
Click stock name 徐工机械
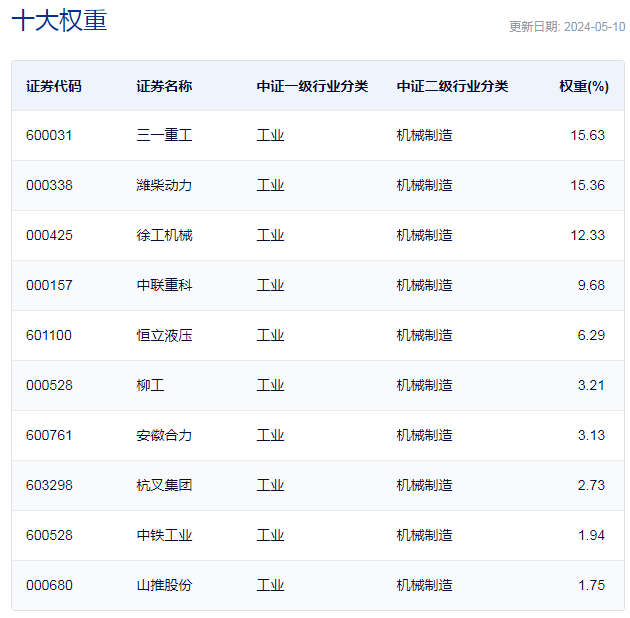tap(164, 235)
